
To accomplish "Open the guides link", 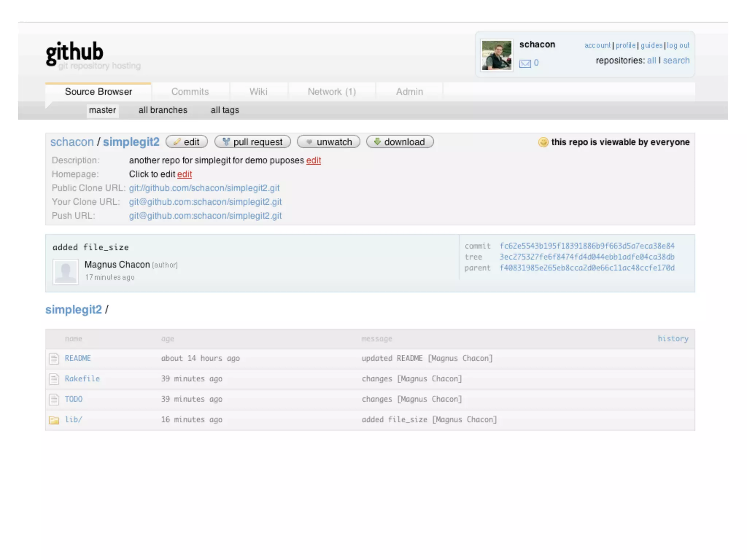I will coord(651,46).
